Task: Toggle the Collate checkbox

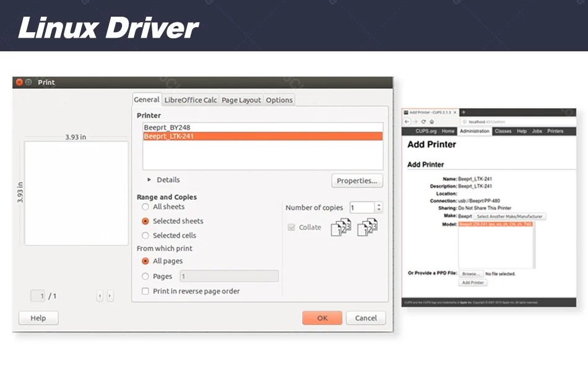Action: point(292,228)
